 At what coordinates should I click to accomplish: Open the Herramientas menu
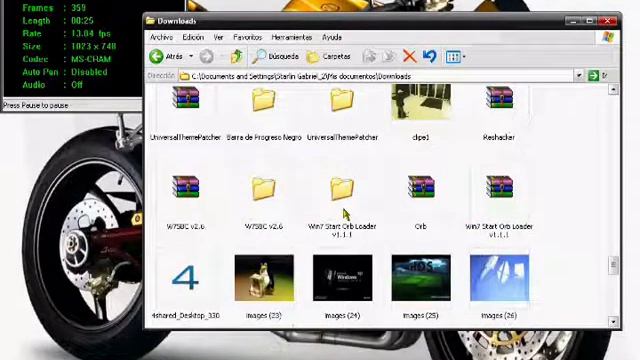[x=291, y=37]
